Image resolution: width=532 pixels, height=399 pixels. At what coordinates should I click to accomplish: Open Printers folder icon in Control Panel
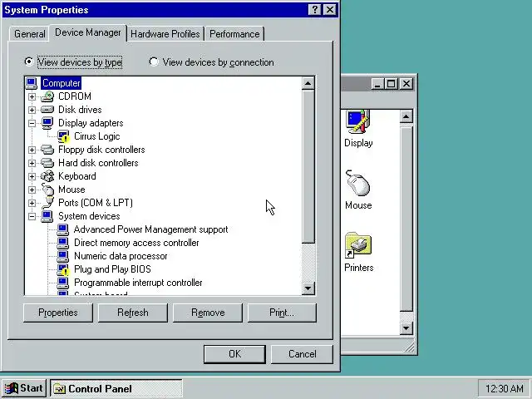pos(358,245)
